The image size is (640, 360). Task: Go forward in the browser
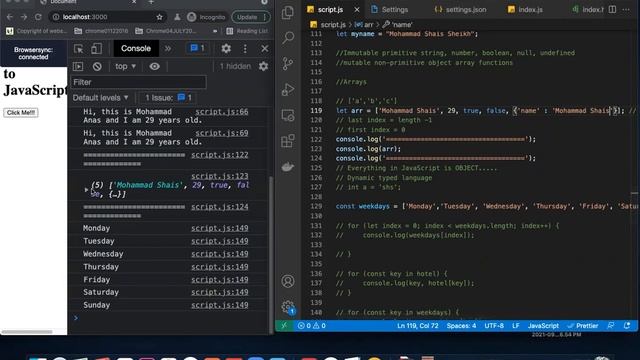point(24,17)
